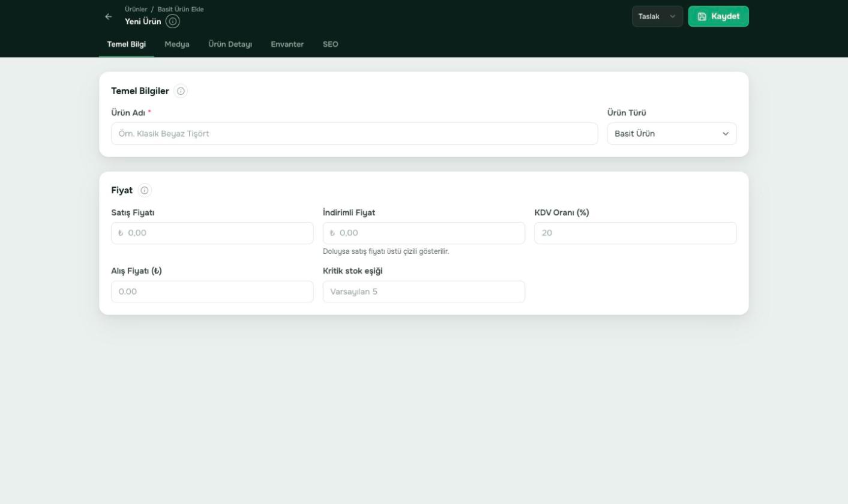
Task: Click the Basit Ürün Ekle breadcrumb text
Action: coord(181,9)
